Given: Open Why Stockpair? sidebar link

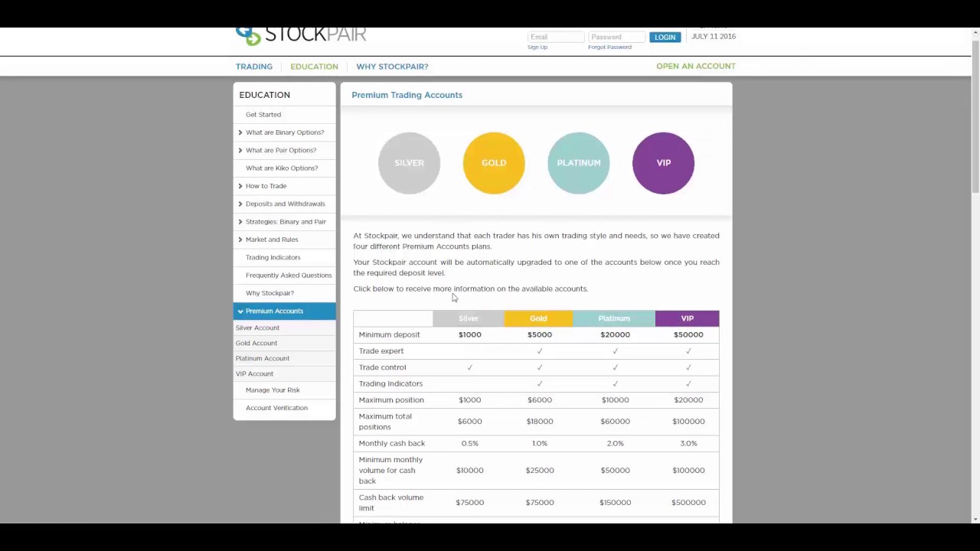Looking at the screenshot, I should pos(269,293).
